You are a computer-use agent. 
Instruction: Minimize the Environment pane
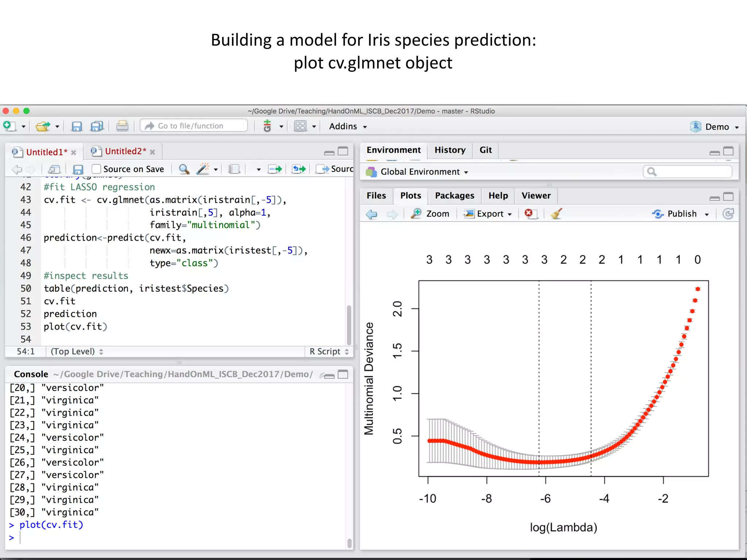pos(715,153)
